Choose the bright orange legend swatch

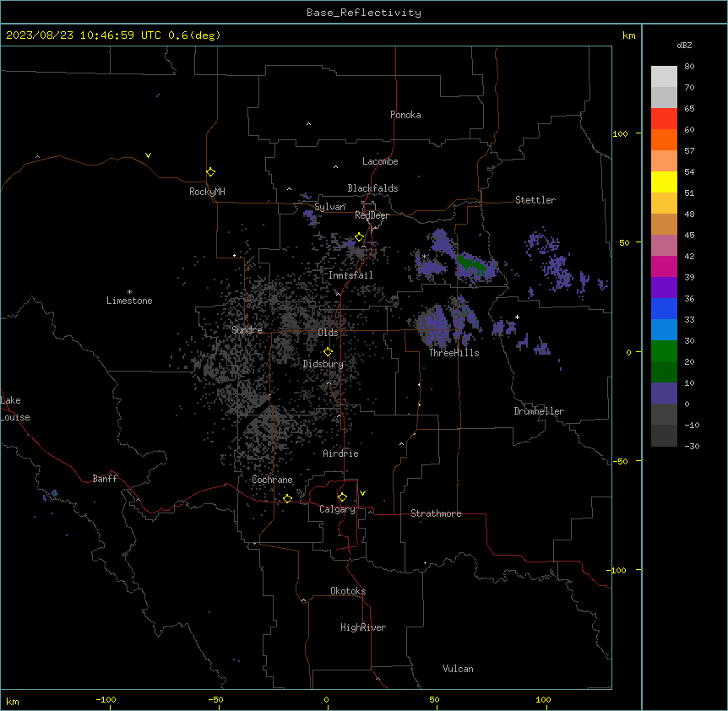[x=664, y=139]
